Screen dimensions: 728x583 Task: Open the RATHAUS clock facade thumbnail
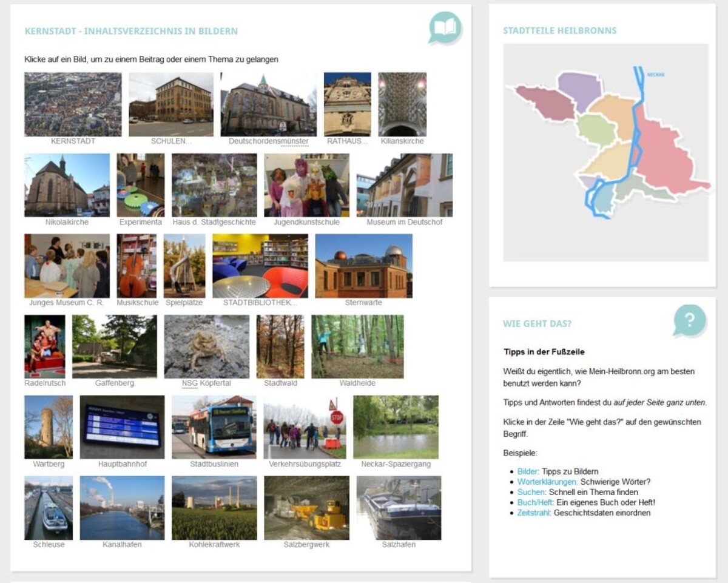pos(348,104)
